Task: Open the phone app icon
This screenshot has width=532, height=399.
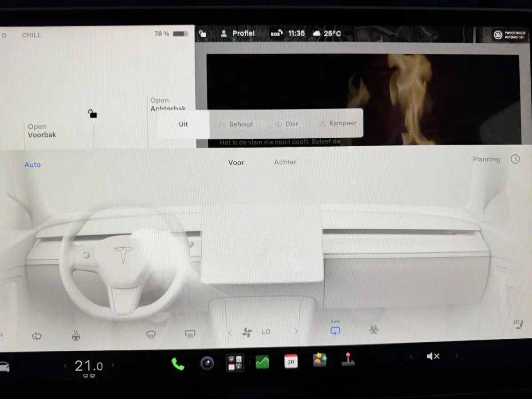Action: pyautogui.click(x=178, y=364)
